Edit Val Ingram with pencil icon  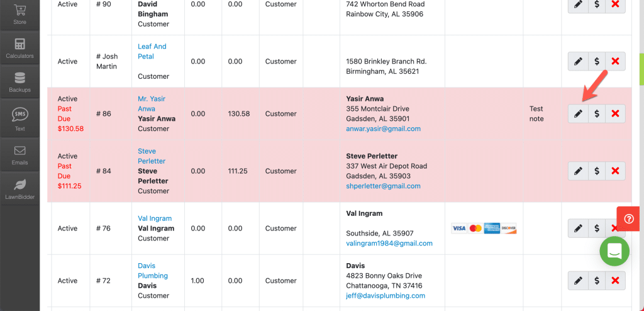(x=578, y=229)
